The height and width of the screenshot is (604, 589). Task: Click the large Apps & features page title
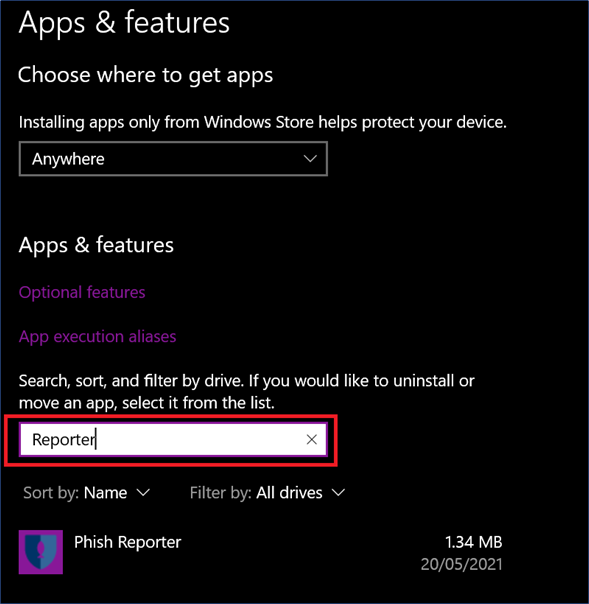(124, 23)
